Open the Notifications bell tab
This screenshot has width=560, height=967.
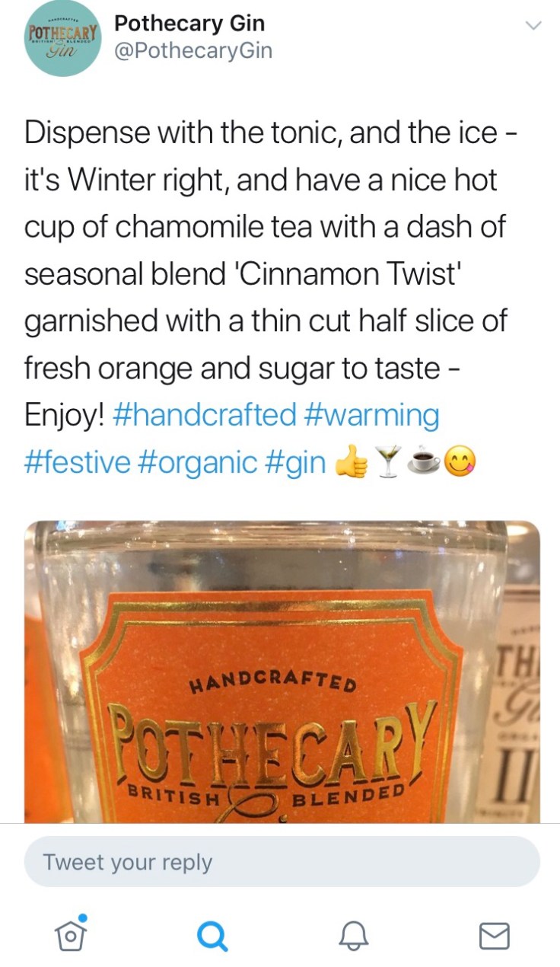353,936
